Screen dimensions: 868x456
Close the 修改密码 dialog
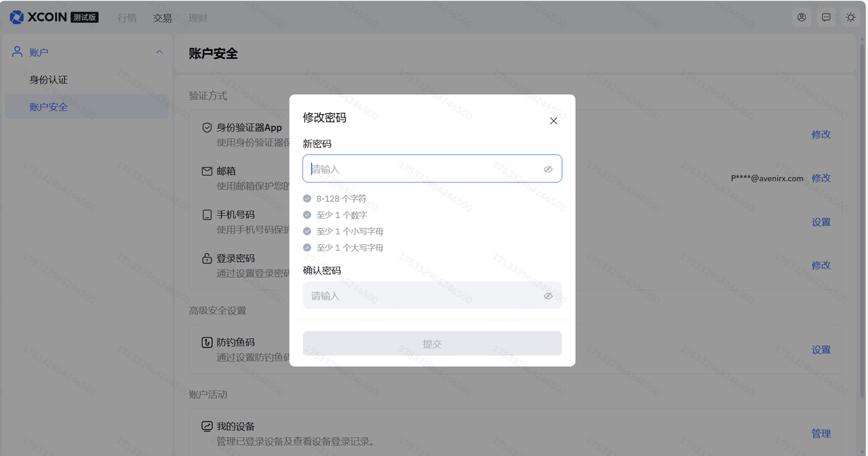click(x=553, y=121)
